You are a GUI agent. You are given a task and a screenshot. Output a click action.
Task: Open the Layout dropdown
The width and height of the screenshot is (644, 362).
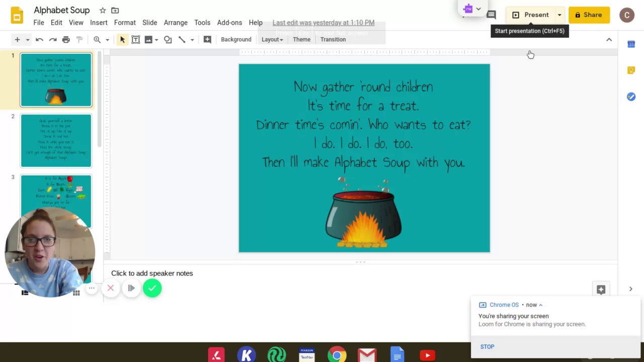point(272,39)
